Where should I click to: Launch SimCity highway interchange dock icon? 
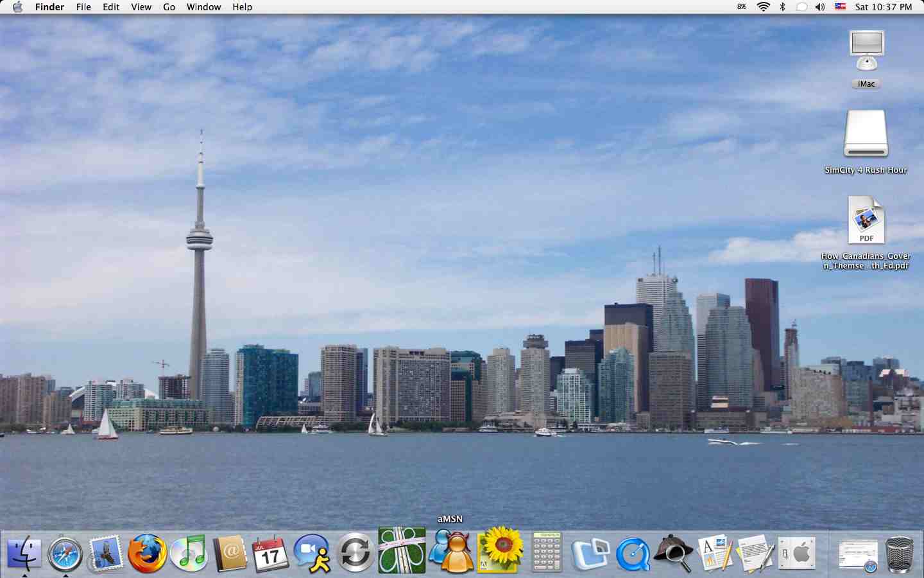[x=402, y=550]
